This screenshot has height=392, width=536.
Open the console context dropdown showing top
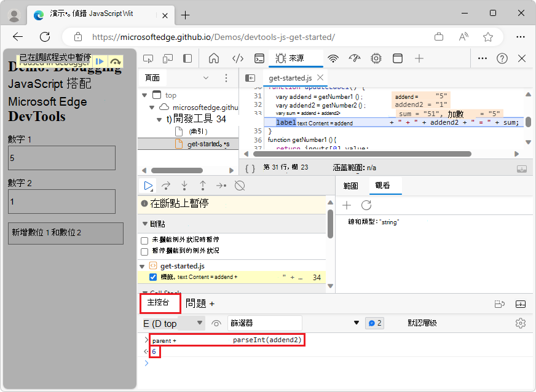[x=172, y=323]
